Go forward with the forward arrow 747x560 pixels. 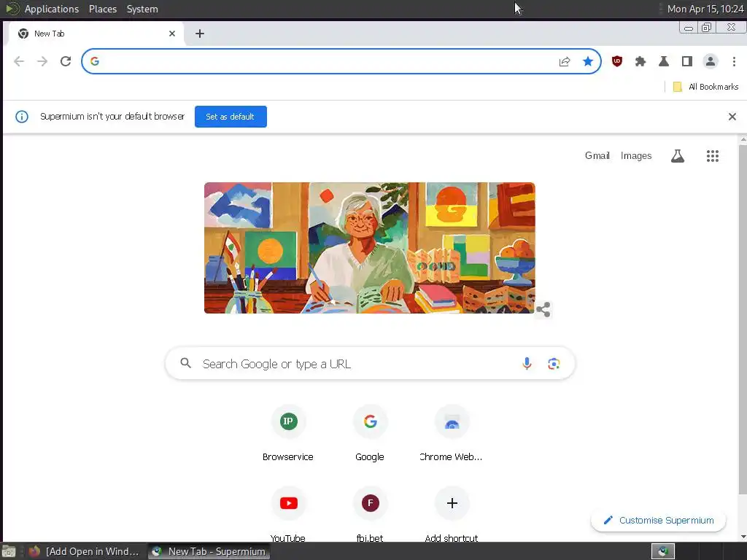(x=42, y=61)
